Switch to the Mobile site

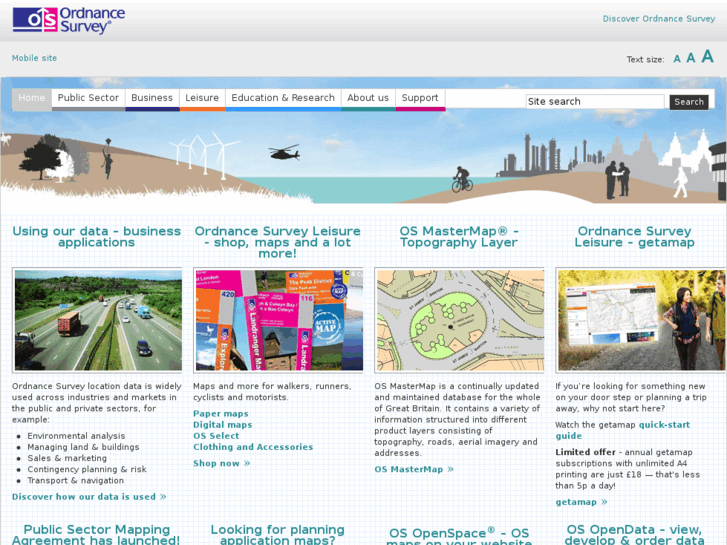[34, 58]
